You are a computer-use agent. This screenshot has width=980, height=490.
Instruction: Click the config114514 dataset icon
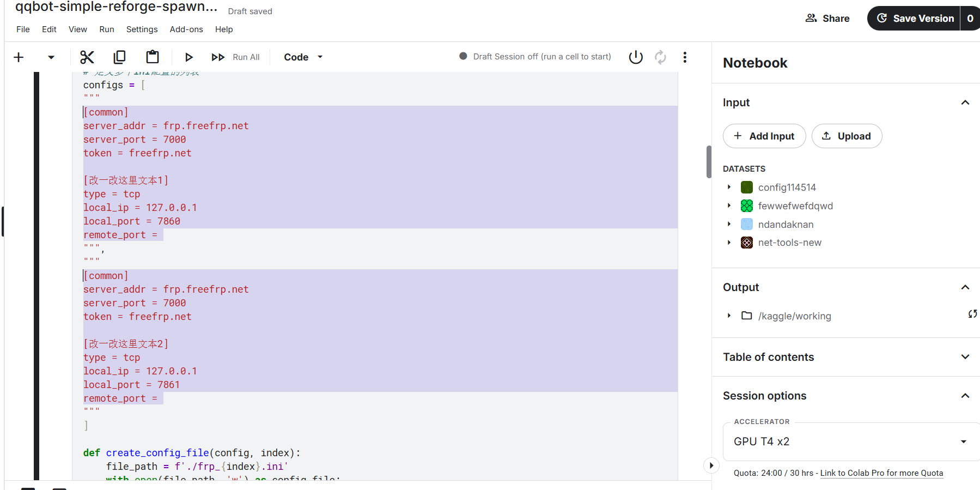tap(747, 187)
